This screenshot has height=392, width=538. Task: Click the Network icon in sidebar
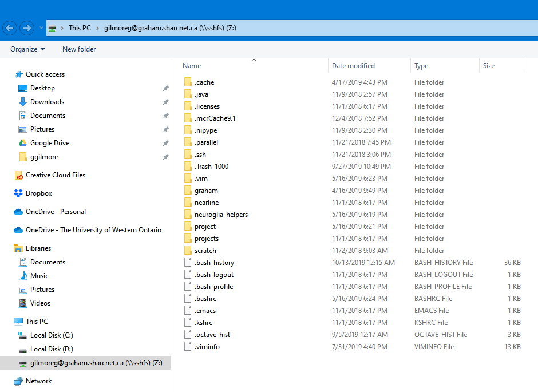[x=18, y=381]
